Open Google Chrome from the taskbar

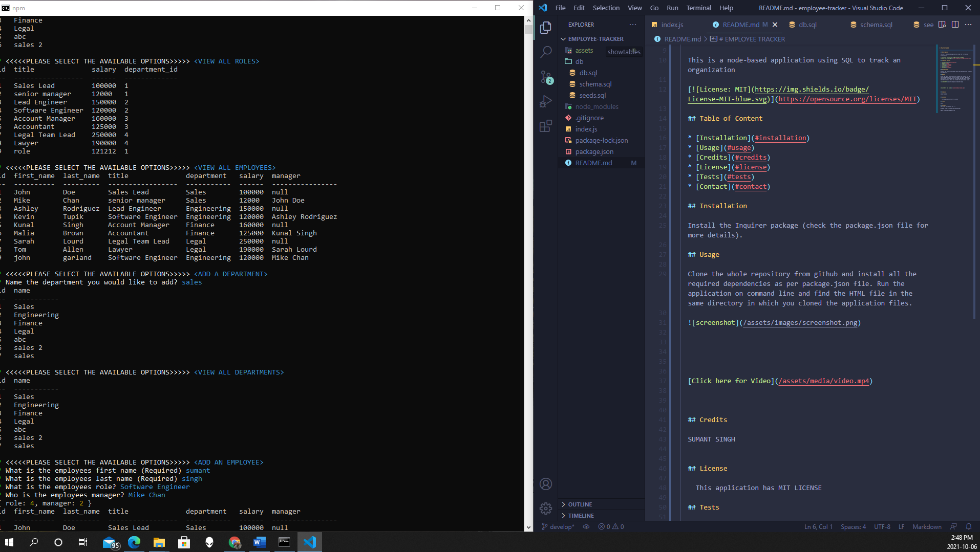[235, 542]
